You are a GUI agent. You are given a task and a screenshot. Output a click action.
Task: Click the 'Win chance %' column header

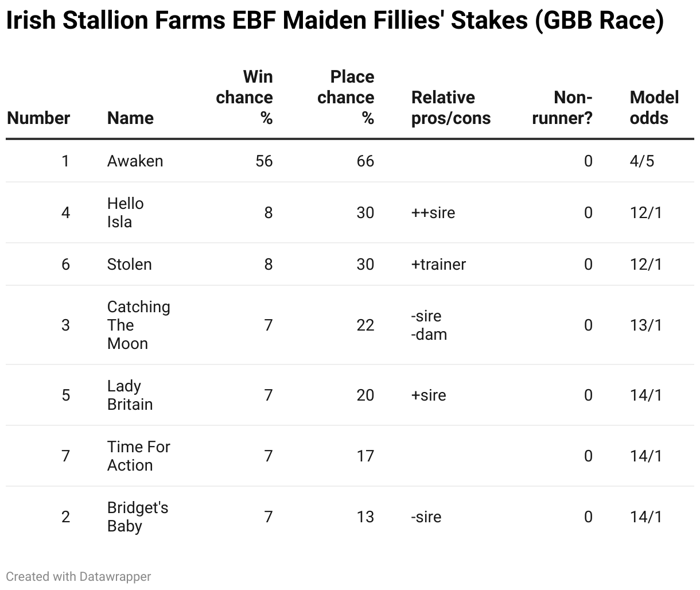244,98
